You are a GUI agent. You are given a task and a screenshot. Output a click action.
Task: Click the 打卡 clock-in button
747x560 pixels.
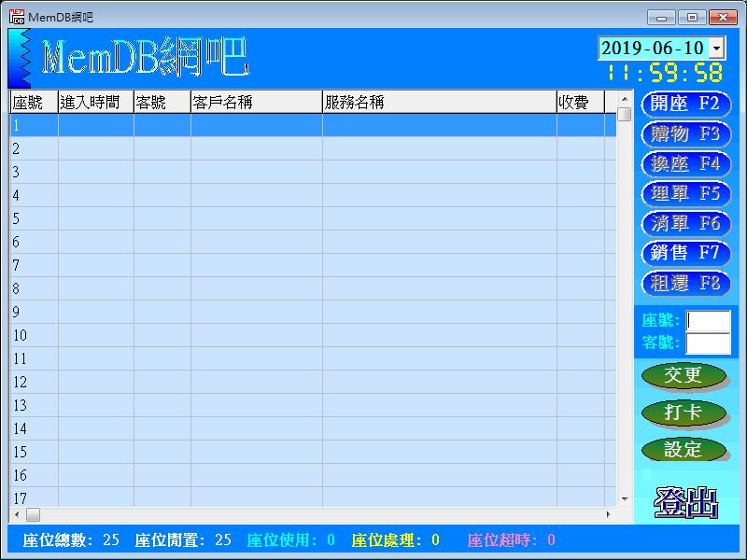685,413
